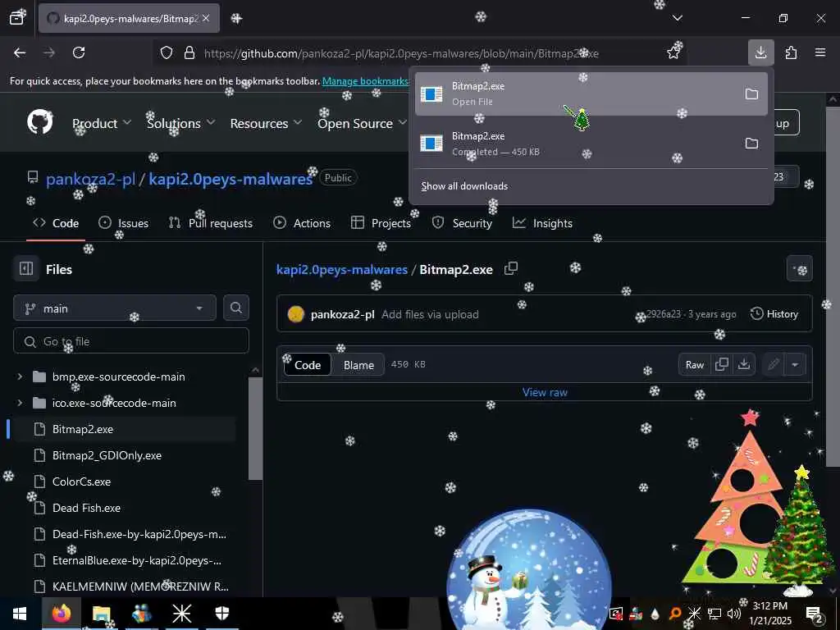Viewport: 840px width, 630px height.
Task: Switch to the Insights tab
Action: click(x=542, y=223)
